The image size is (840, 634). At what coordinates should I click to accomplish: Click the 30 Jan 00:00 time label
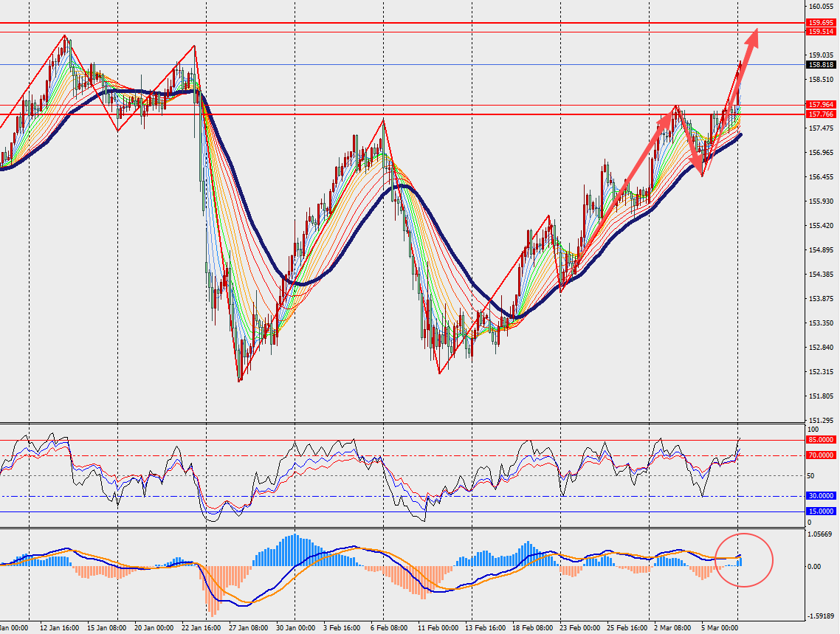295,627
